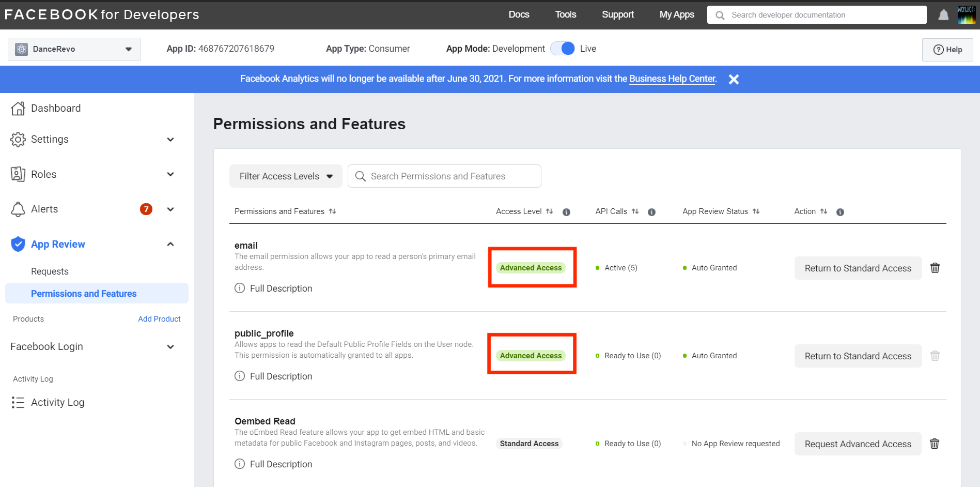Close the Facebook Analytics banner
The image size is (980, 487).
click(734, 79)
